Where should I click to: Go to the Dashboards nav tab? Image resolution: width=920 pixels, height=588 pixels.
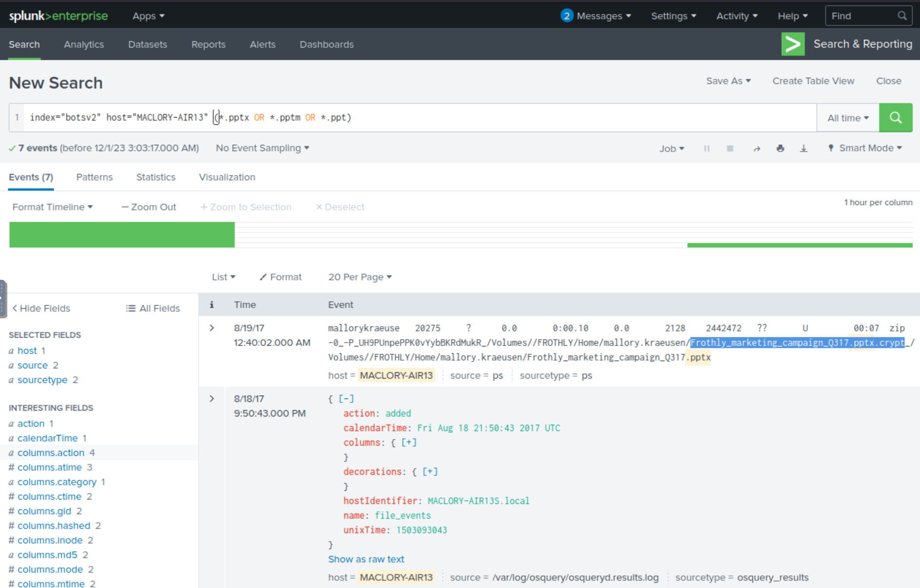327,44
